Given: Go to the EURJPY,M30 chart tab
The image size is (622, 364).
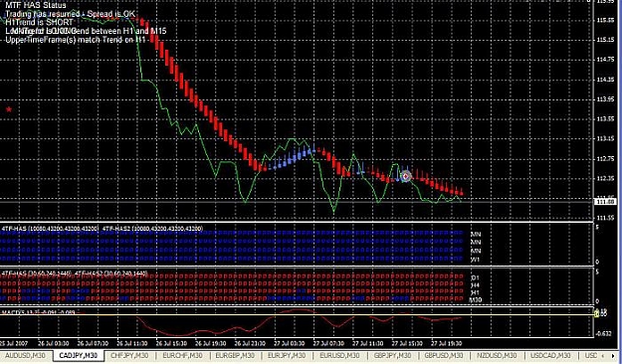Looking at the screenshot, I should tap(287, 356).
